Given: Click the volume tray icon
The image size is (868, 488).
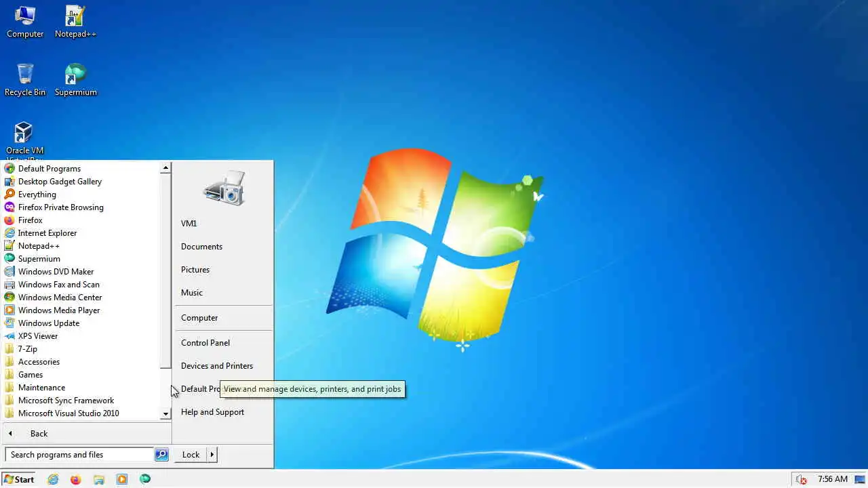Looking at the screenshot, I should coord(802,479).
